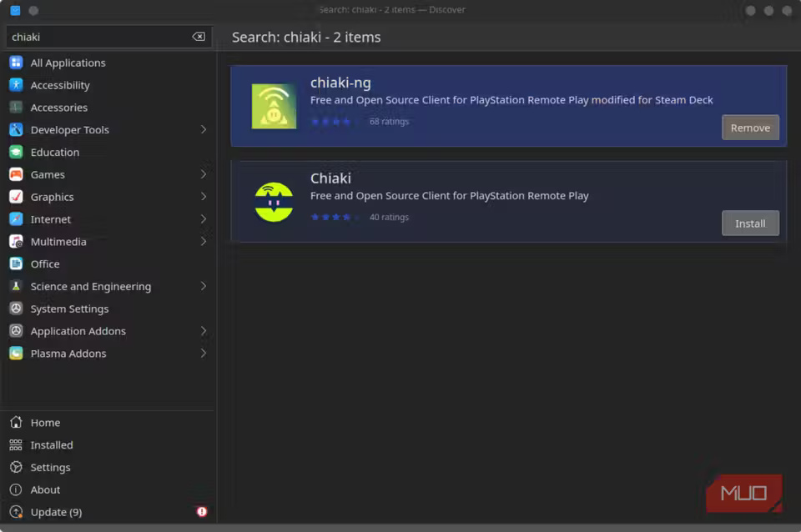Open the Installed page
The width and height of the screenshot is (801, 532).
tap(52, 445)
